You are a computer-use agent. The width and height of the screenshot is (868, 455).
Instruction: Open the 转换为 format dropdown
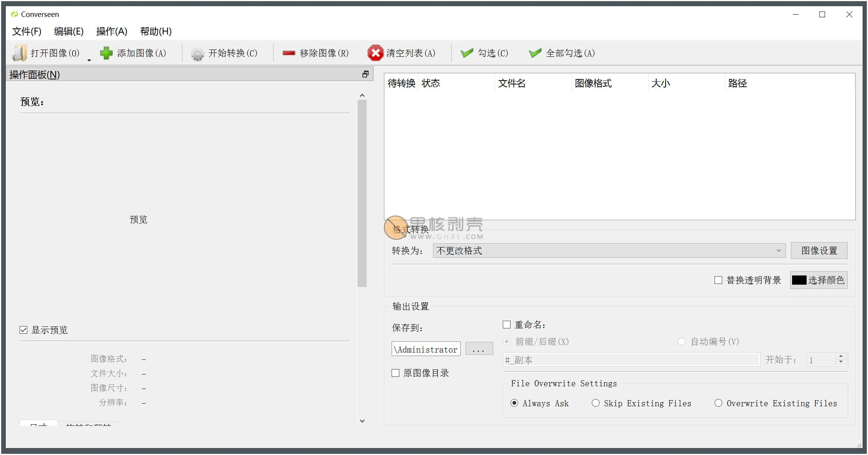(x=779, y=251)
